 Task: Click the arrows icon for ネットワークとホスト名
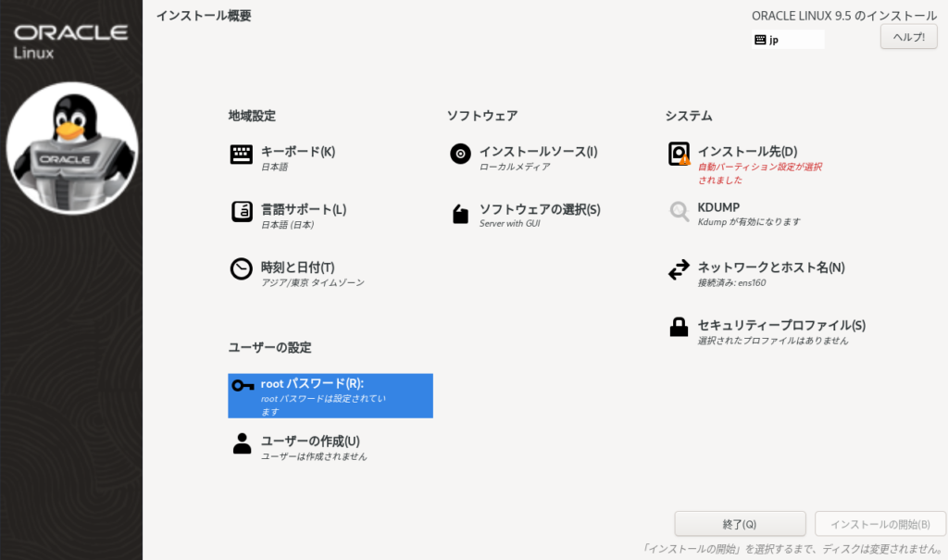[x=680, y=269]
